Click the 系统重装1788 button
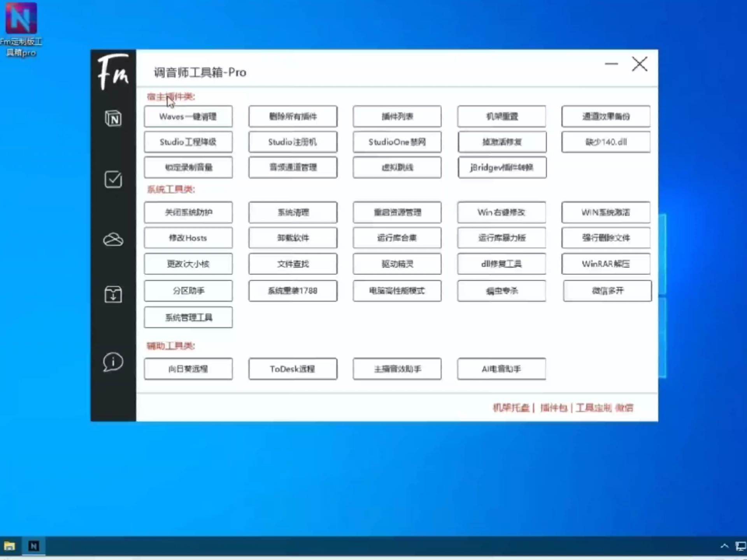The image size is (747, 560). [293, 291]
